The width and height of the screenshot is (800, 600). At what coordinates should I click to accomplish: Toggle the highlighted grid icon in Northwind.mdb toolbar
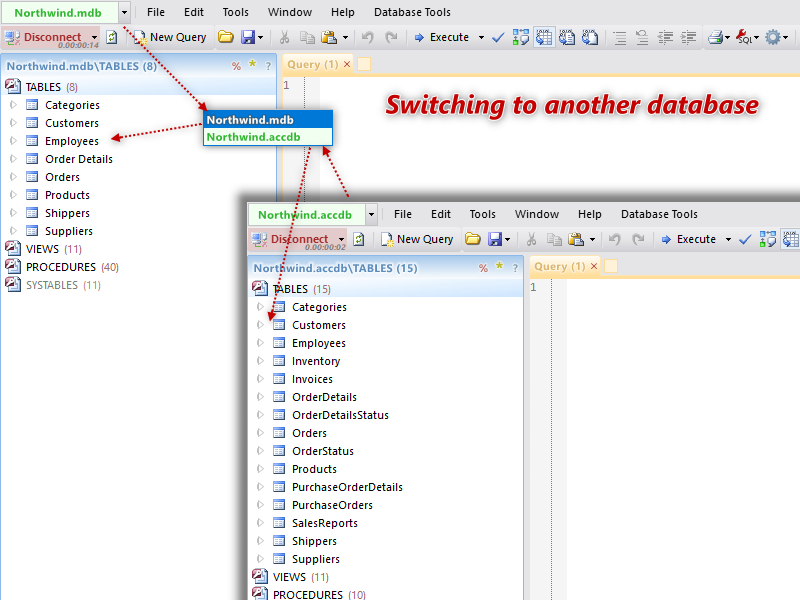click(544, 37)
